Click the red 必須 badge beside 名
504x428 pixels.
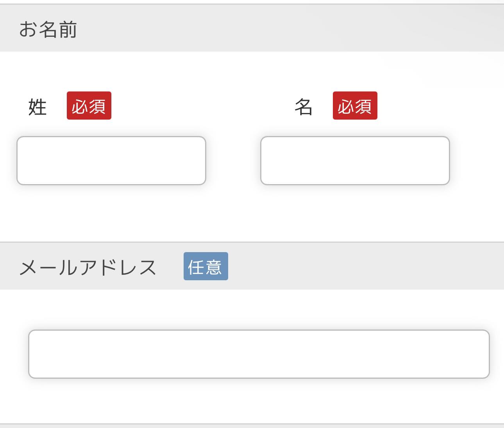[355, 106]
